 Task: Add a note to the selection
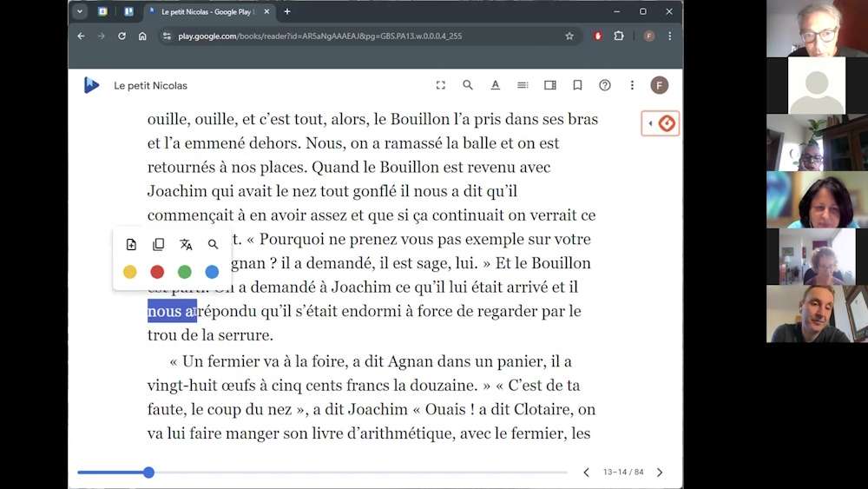pos(131,244)
